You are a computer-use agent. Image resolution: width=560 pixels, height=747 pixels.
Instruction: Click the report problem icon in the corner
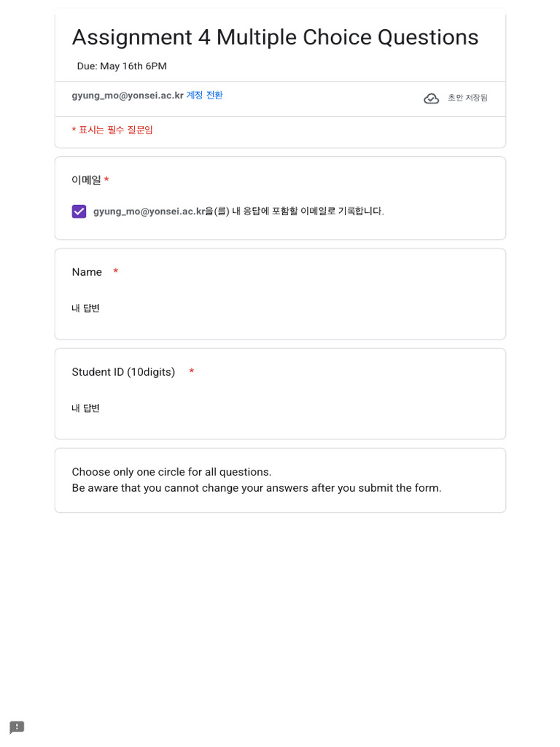tap(17, 727)
